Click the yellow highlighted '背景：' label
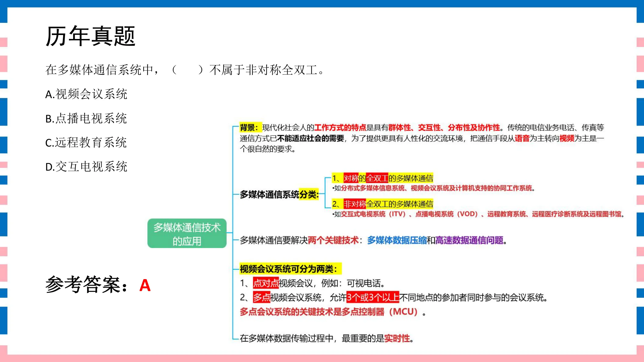Image resolution: width=644 pixels, height=362 pixels. point(251,127)
